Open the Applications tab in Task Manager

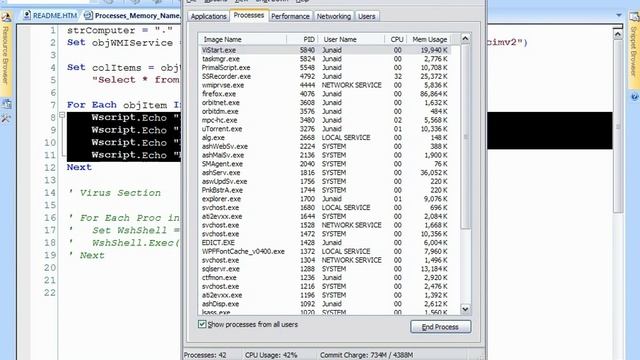click(x=208, y=16)
